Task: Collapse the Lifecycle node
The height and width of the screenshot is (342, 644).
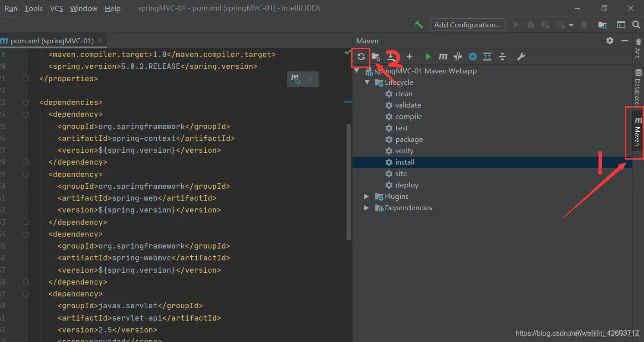Action: (x=367, y=83)
